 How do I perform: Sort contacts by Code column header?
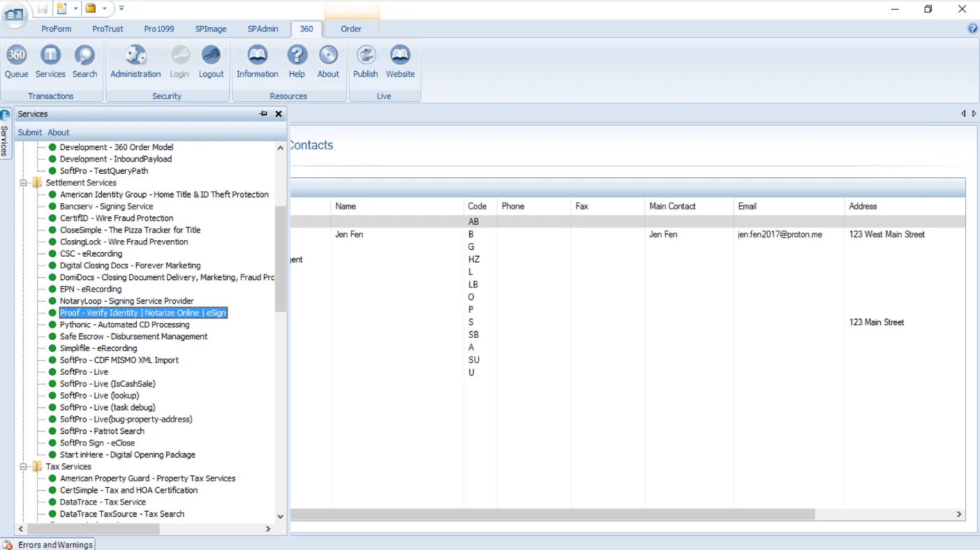480,206
